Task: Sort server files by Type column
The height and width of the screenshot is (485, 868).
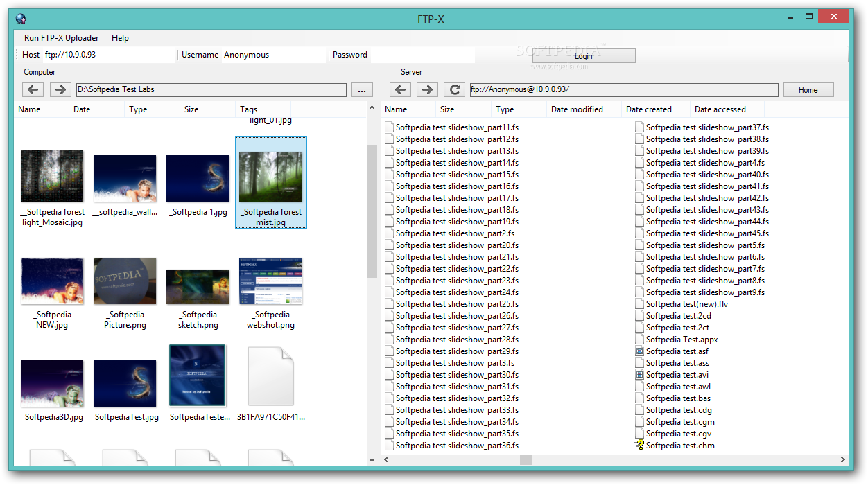Action: coord(519,109)
